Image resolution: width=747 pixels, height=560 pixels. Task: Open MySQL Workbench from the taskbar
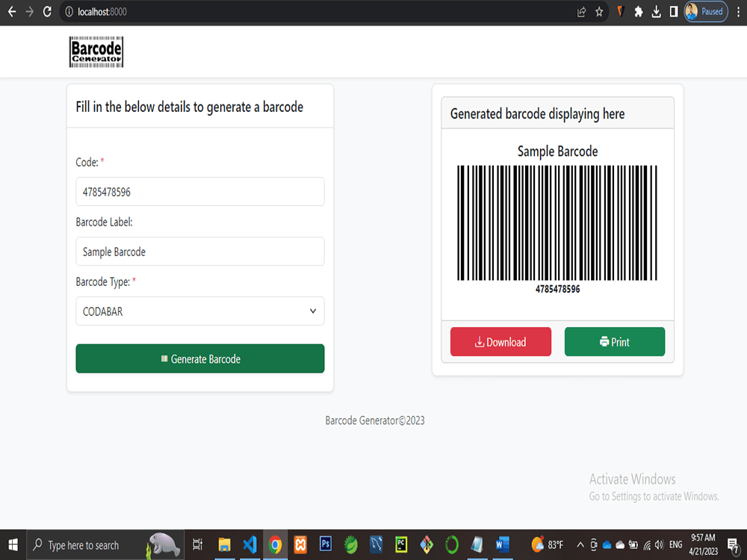point(376,544)
